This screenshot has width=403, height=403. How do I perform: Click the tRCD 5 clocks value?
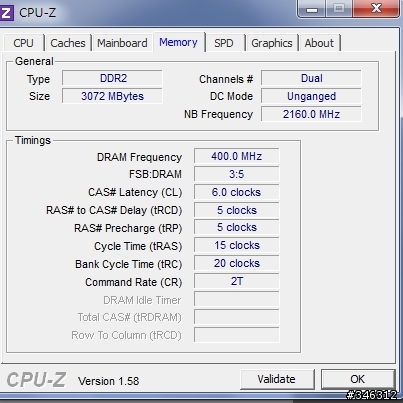pyautogui.click(x=237, y=210)
